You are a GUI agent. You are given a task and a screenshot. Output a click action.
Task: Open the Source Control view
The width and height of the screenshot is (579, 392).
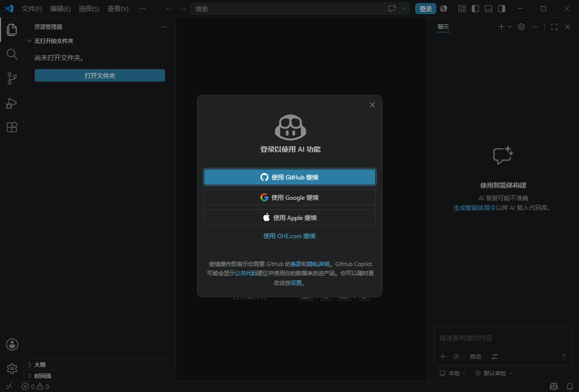[12, 78]
